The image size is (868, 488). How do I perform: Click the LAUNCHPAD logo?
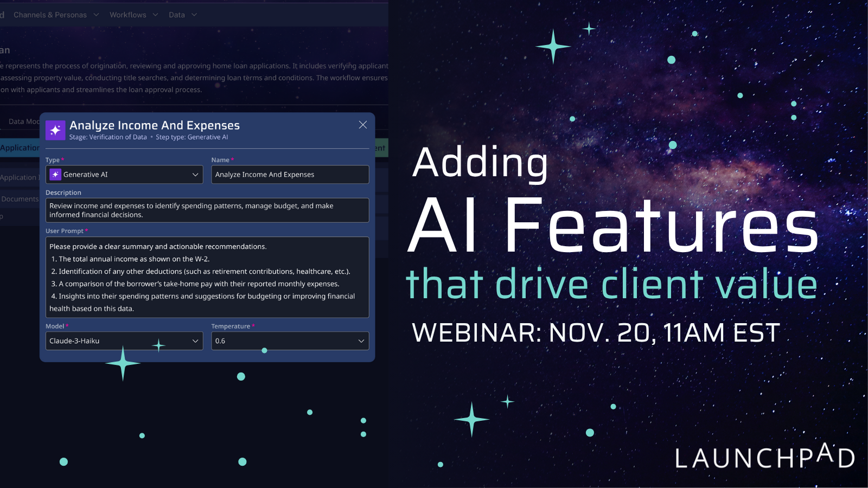click(764, 457)
